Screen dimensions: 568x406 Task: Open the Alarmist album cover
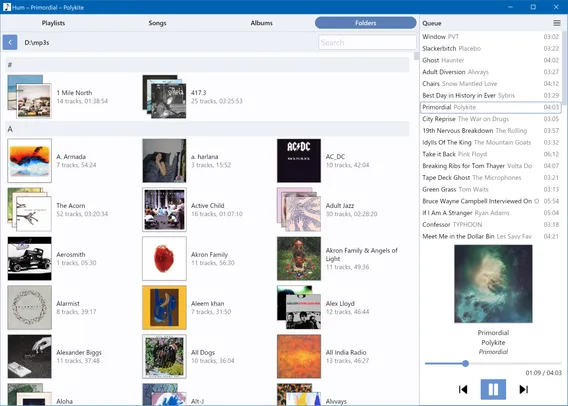pyautogui.click(x=29, y=307)
